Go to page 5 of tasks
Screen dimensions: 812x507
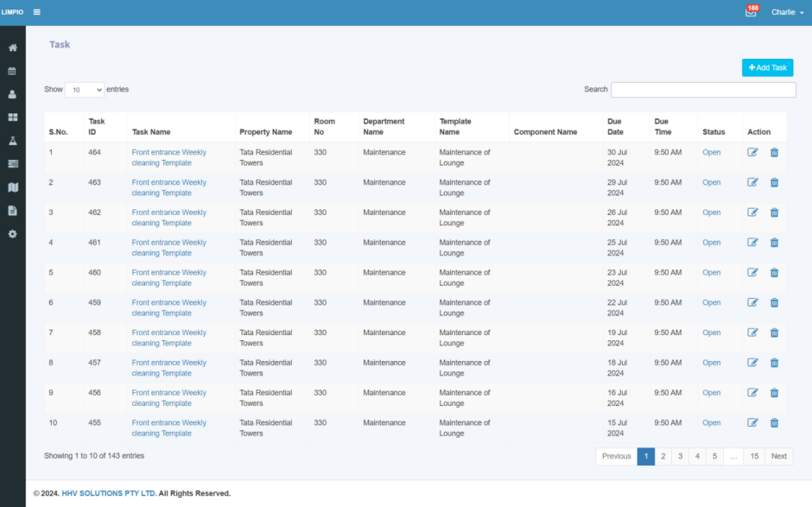(714, 456)
